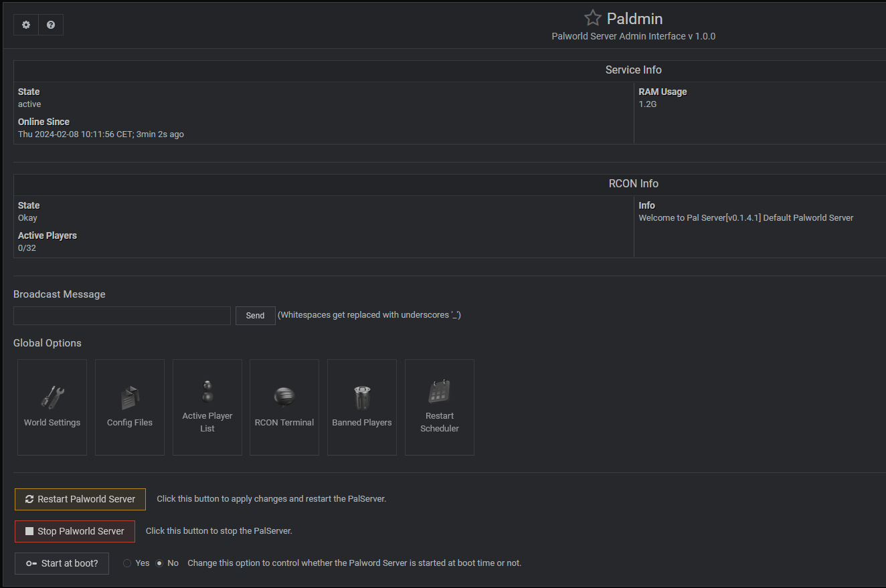Click the RCON state value Okay

pos(27,218)
